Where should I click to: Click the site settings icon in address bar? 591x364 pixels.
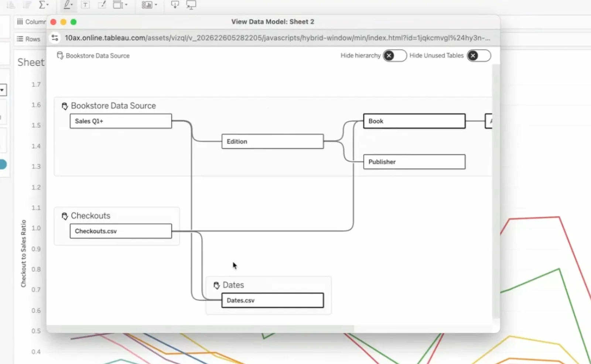(55, 38)
